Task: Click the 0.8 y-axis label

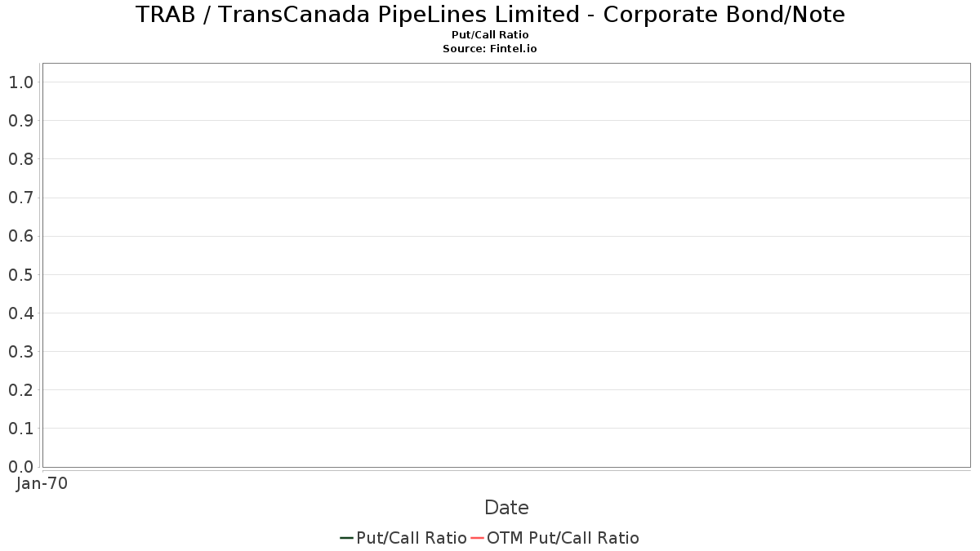Action: (x=20, y=159)
